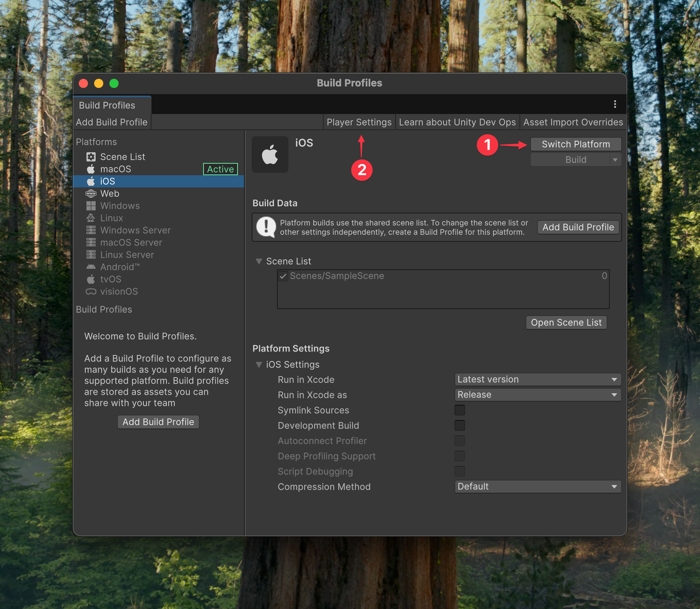Click the macOS Server icon

coord(91,243)
